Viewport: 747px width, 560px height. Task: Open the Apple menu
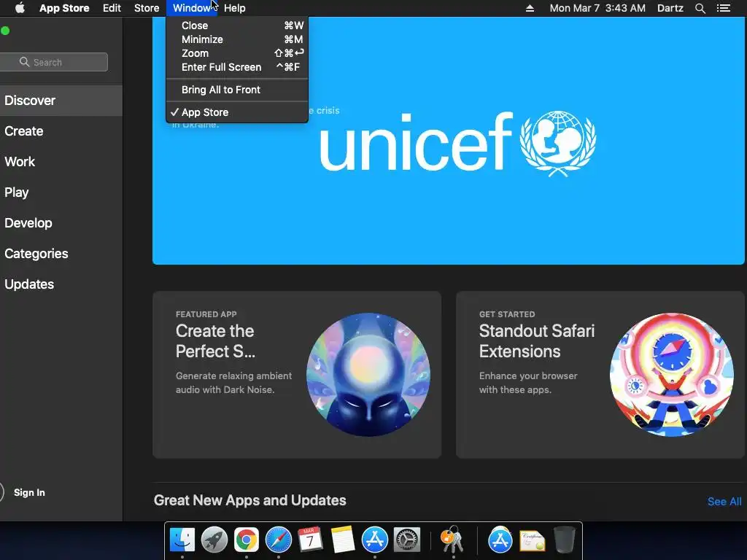[20, 8]
